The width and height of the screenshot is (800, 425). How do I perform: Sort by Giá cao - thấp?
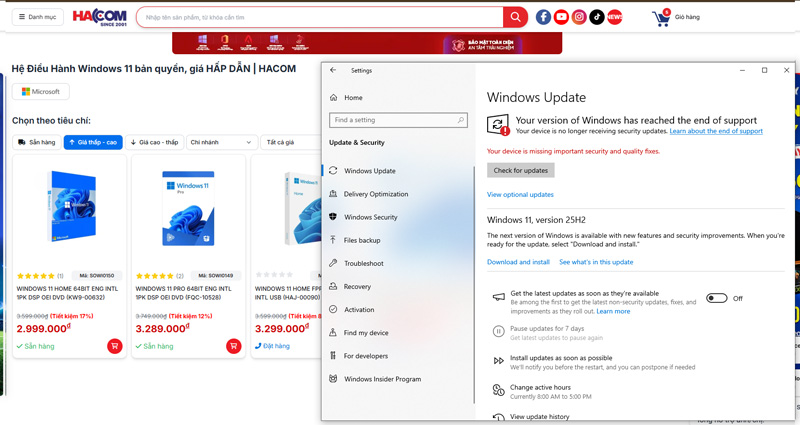click(x=155, y=142)
